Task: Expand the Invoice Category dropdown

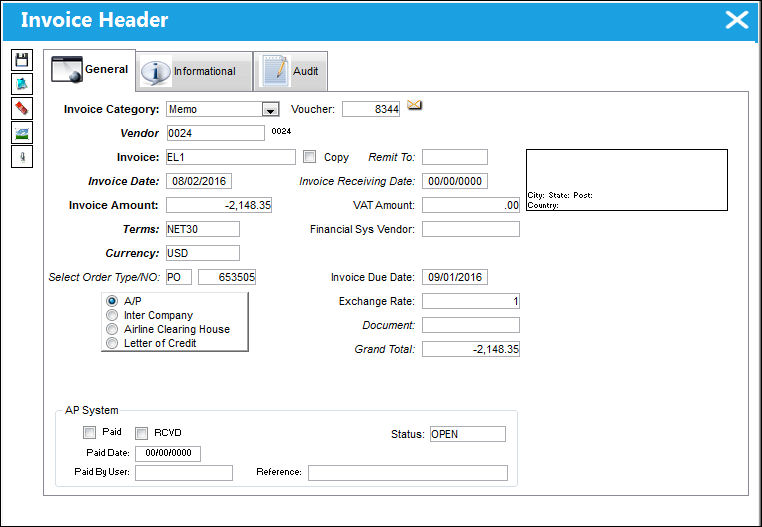Action: [271, 110]
